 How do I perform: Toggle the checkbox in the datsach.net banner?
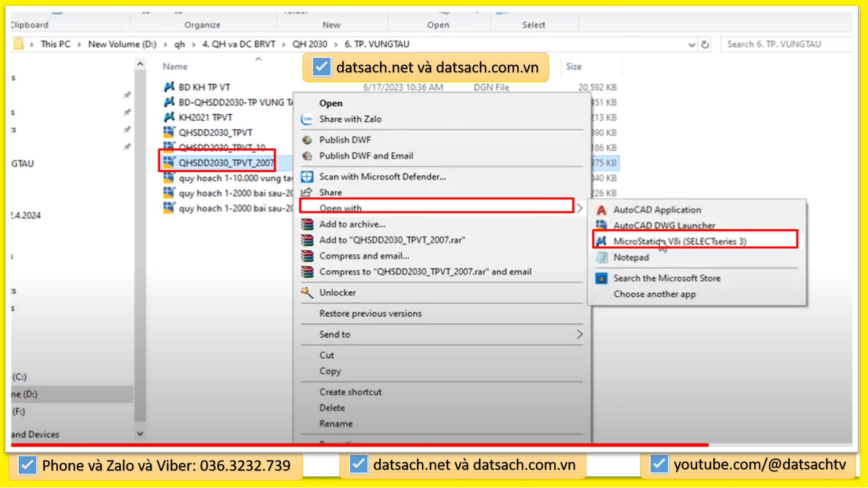pos(321,67)
